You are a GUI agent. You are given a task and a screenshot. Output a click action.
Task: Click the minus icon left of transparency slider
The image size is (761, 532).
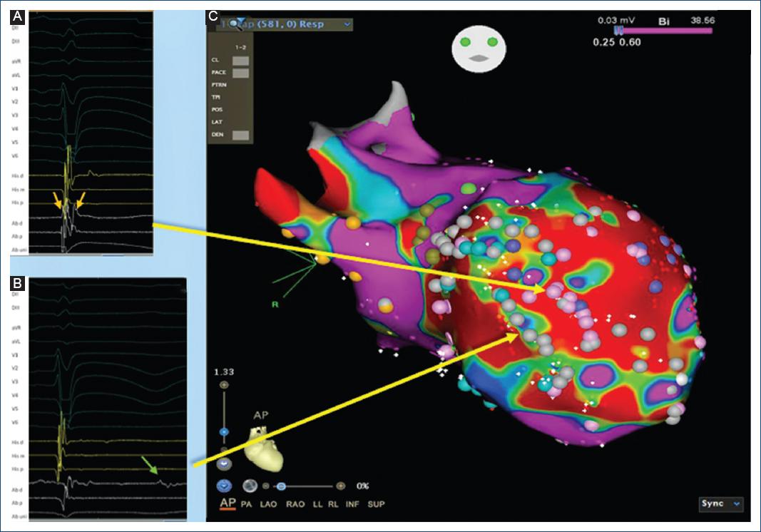265,486
